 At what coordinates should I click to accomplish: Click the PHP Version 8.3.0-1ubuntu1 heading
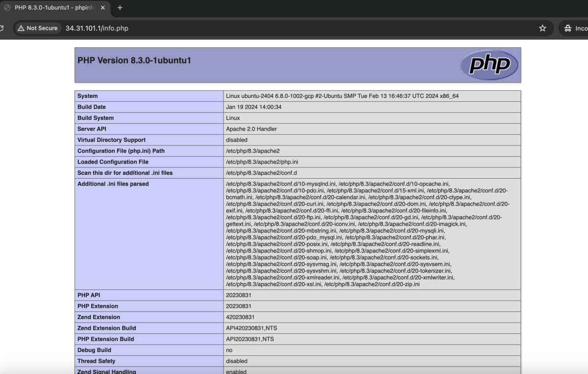[134, 61]
